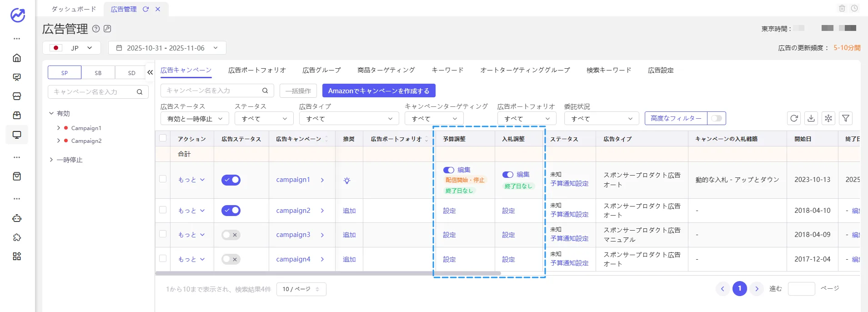This screenshot has height=312, width=868.
Task: Open the apps grid icon in the sidebar
Action: [17, 257]
